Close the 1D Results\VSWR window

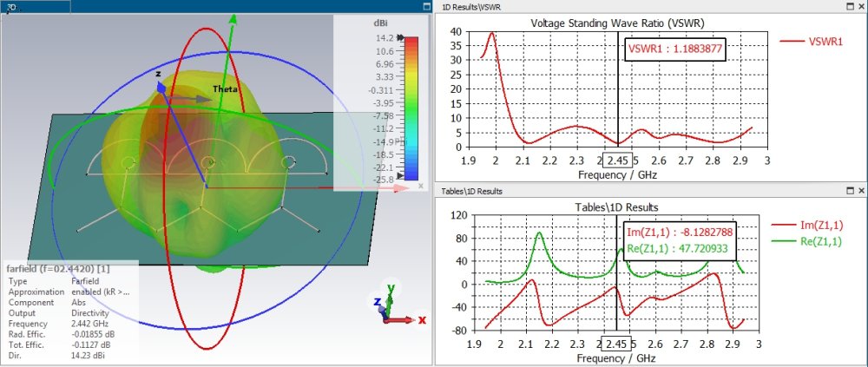coord(861,6)
